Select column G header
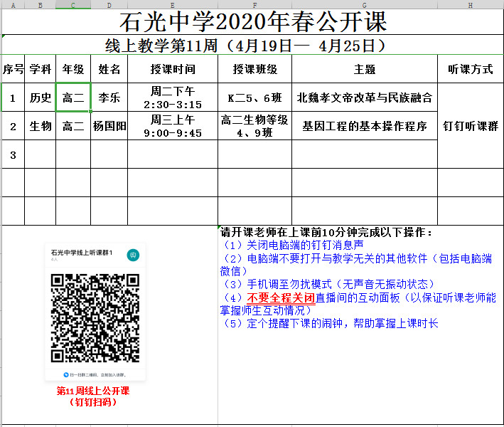504x427 pixels. (364, 5)
